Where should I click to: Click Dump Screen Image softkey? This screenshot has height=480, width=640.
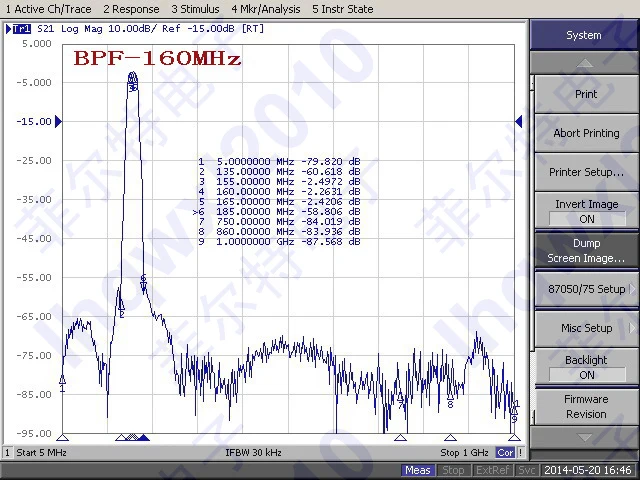pyautogui.click(x=586, y=251)
